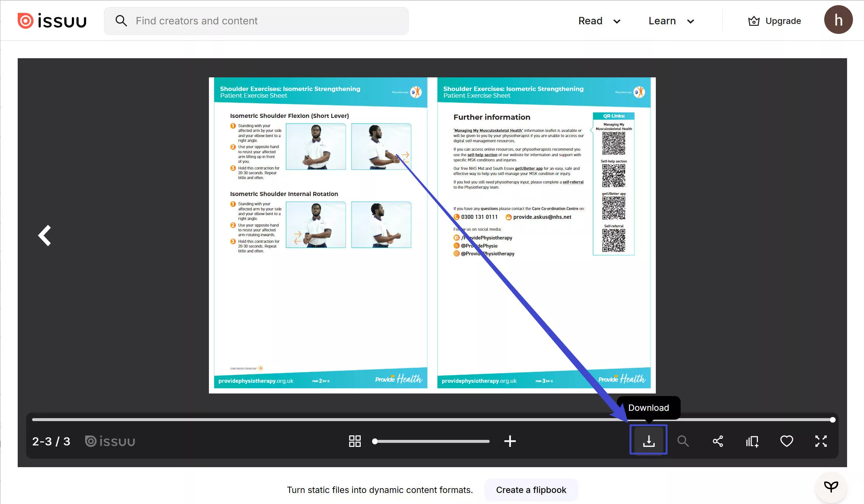Collapse the Download tooltip
Screen dimensions: 864x504
(648, 408)
